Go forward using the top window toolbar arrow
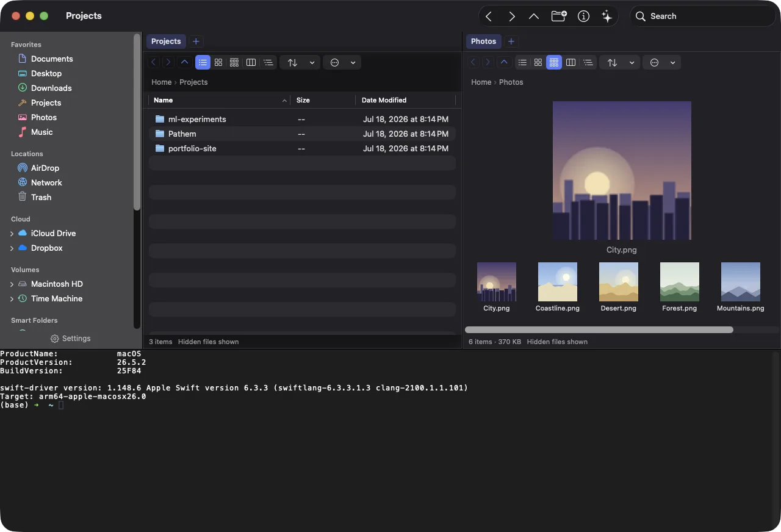This screenshot has height=532, width=781. click(x=512, y=16)
